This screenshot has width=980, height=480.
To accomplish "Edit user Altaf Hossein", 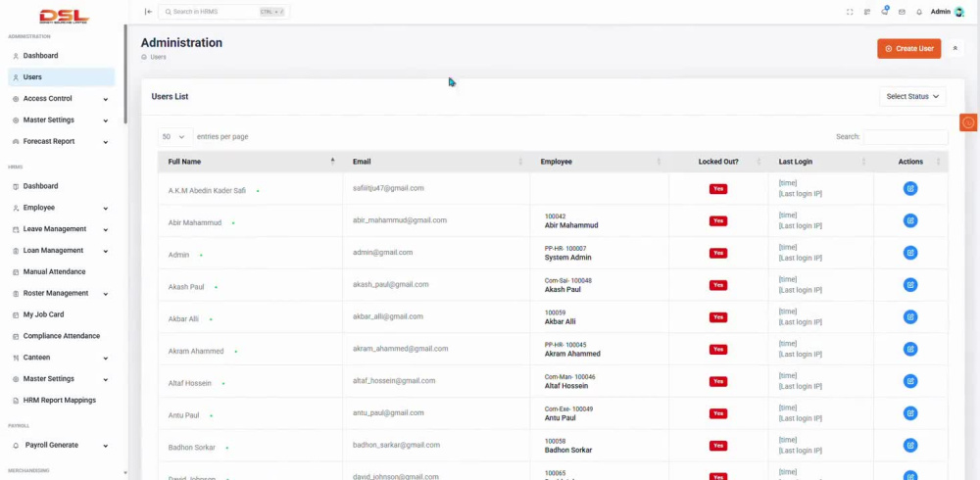I will 910,381.
